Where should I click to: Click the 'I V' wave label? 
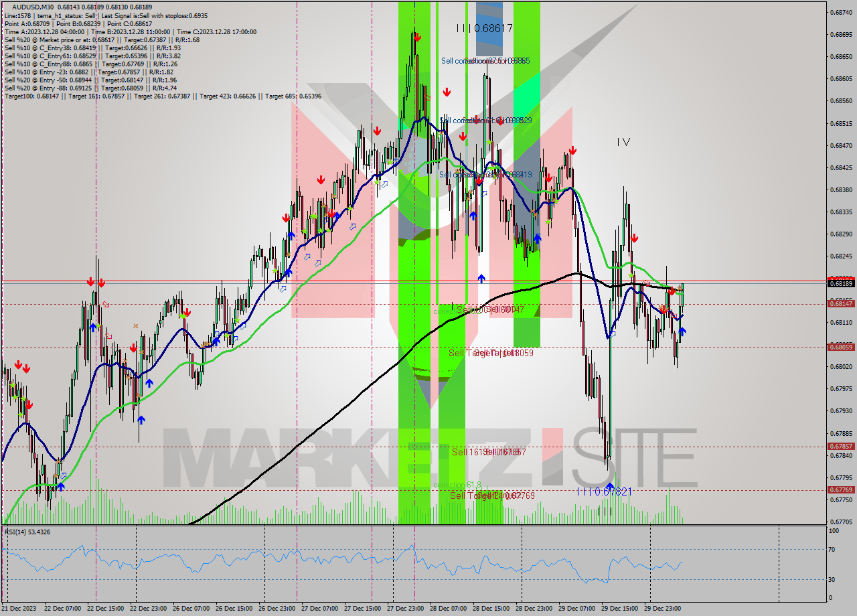(623, 142)
